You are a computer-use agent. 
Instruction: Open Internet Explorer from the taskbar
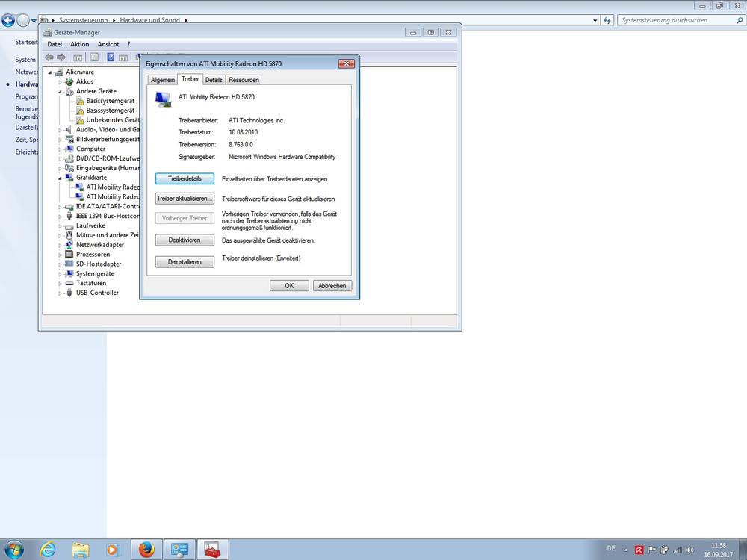(x=48, y=550)
